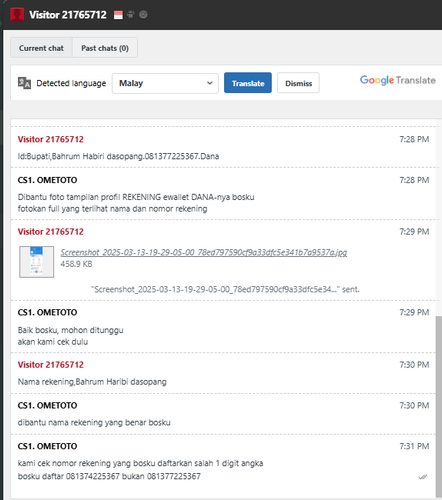
Task: Click the line 'fotokan full yang terlihat nama'
Action: tap(112, 209)
